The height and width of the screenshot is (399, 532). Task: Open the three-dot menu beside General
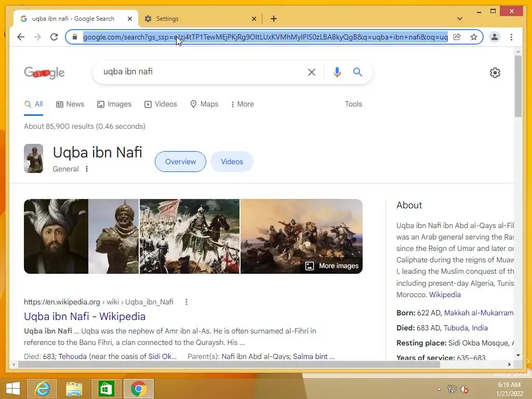[87, 169]
